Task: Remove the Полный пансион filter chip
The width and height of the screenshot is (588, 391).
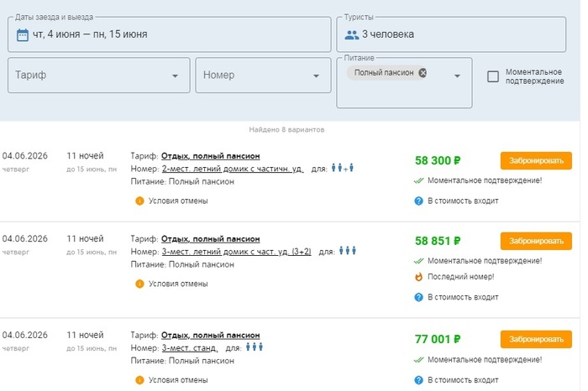Action: 423,73
